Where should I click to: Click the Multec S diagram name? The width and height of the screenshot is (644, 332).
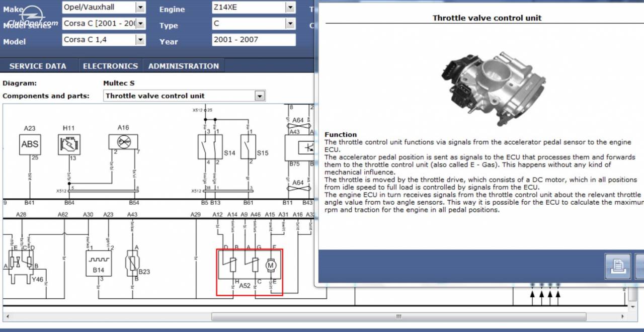point(119,84)
